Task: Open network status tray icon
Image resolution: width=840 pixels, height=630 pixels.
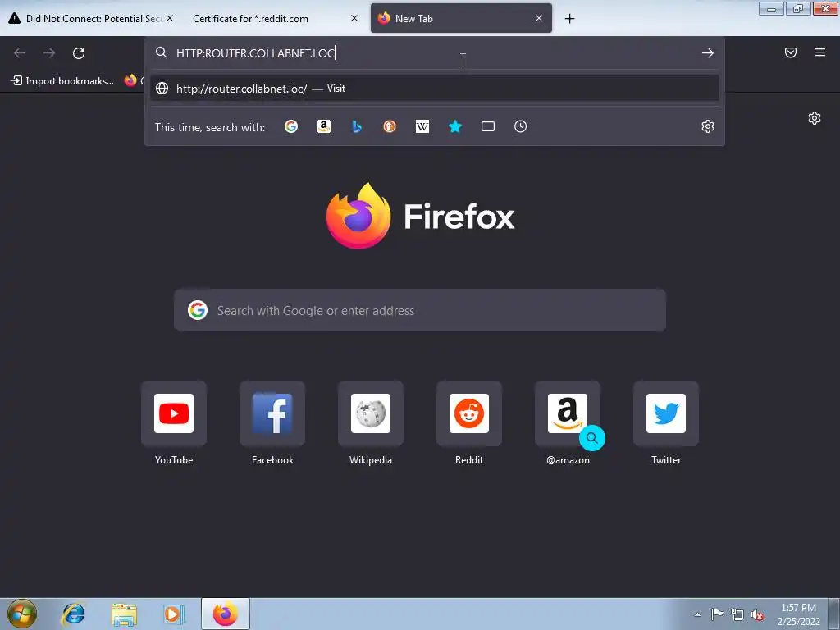Action: [737, 614]
